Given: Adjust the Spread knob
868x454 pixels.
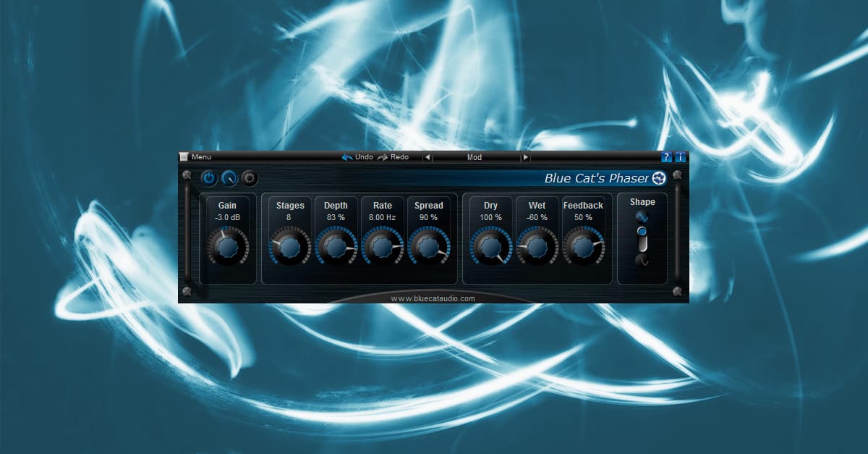Looking at the screenshot, I should (428, 248).
